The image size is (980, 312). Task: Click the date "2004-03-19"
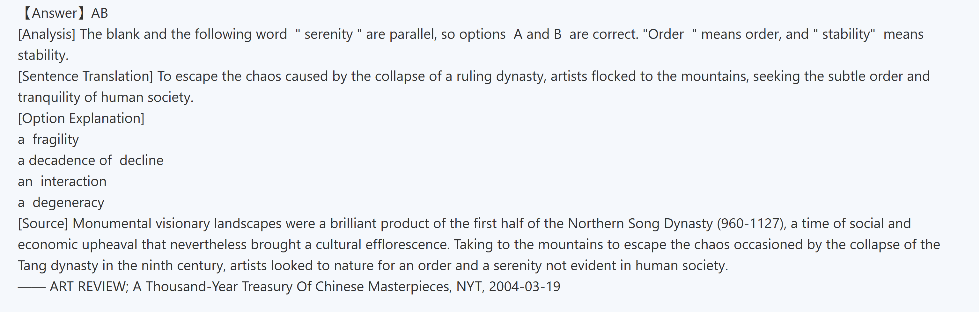524,287
